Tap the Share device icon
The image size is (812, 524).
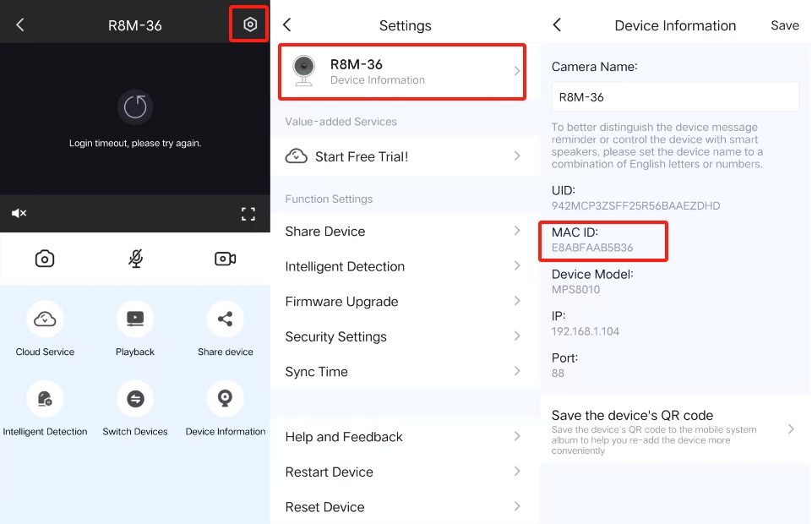(225, 319)
